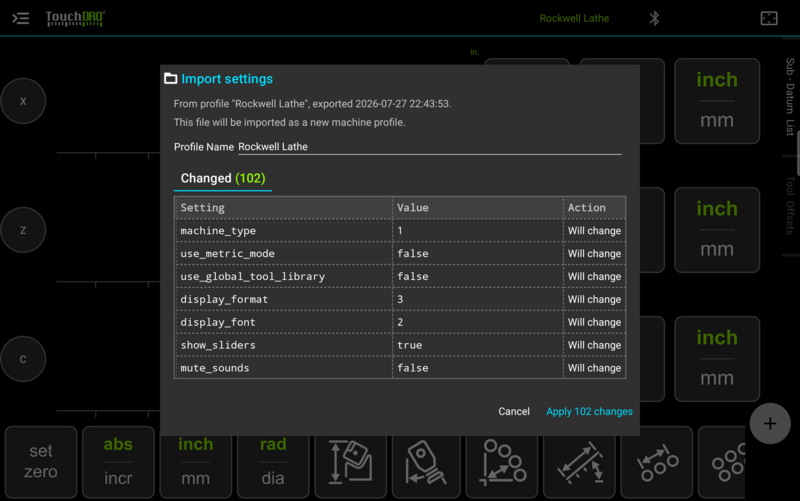Click Will change for mute_sounds
800x501 pixels.
click(594, 368)
